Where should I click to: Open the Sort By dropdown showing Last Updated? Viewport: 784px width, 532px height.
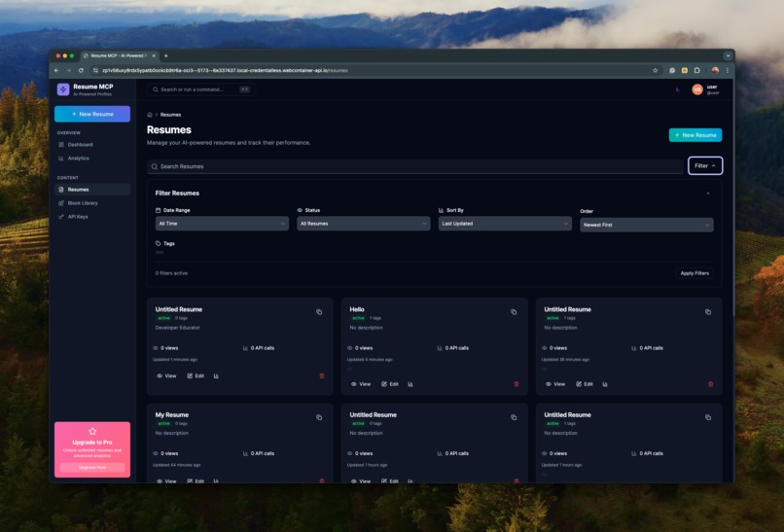pyautogui.click(x=505, y=224)
